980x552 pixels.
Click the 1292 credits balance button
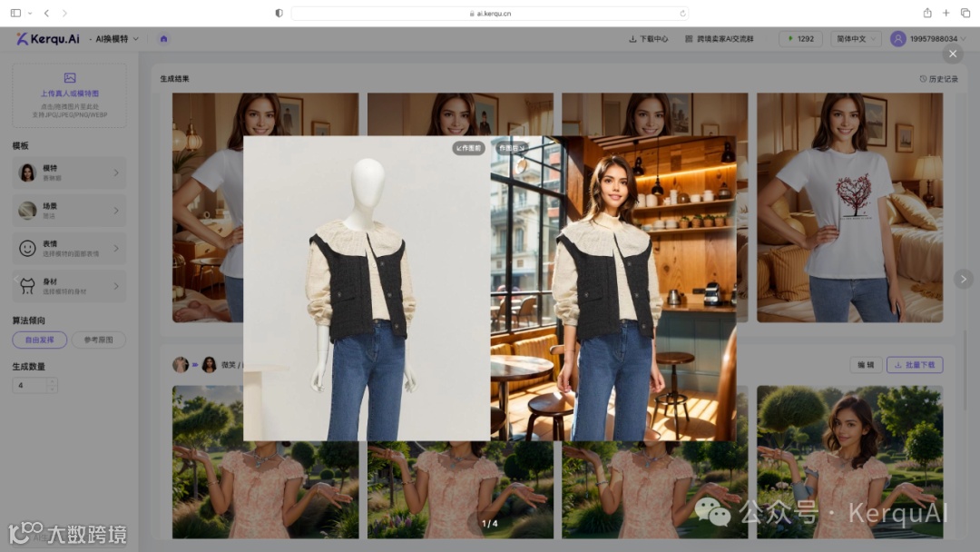[x=800, y=39]
